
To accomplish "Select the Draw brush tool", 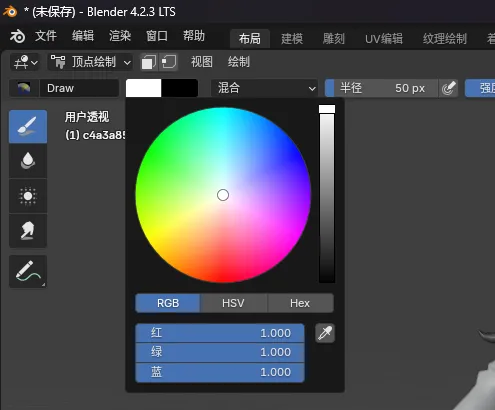I will (x=28, y=127).
